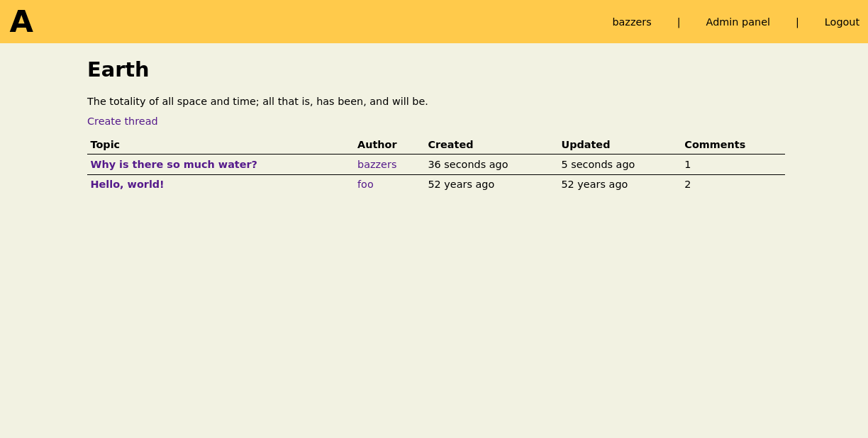Image resolution: width=868 pixels, height=438 pixels.
Task: Log out via the Logout link
Action: coord(842,22)
